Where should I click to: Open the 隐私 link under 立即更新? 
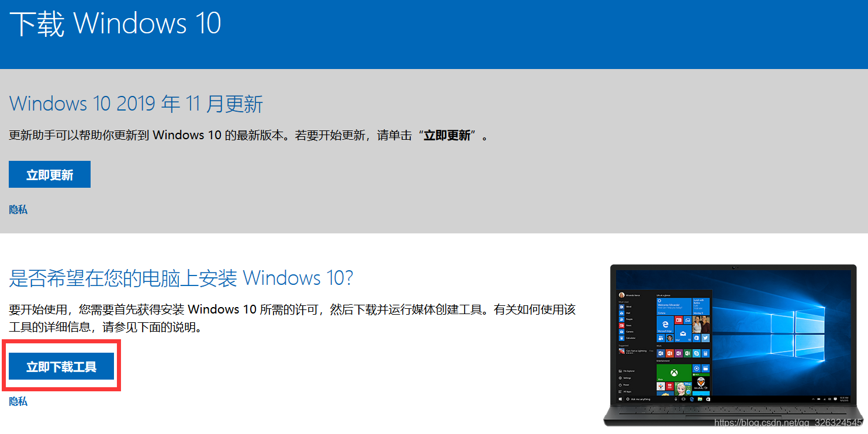pyautogui.click(x=18, y=209)
